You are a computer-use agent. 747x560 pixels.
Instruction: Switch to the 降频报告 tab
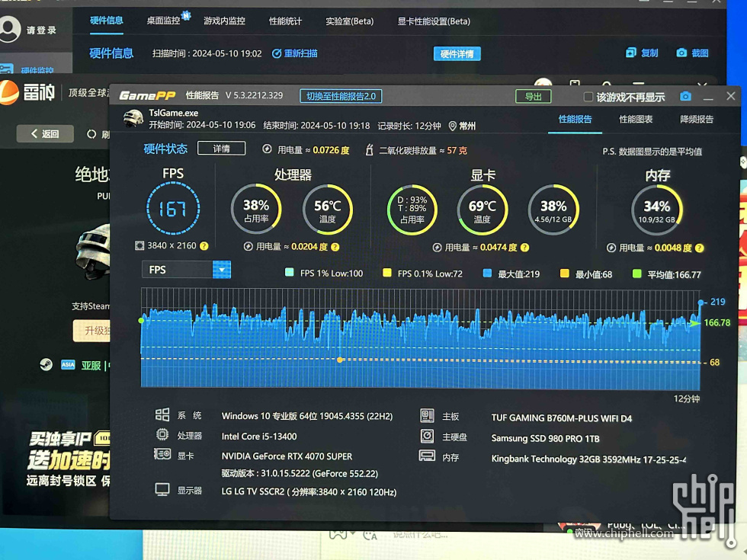(697, 120)
